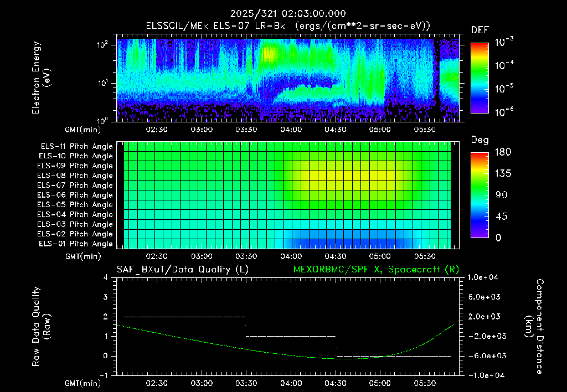567x392 pixels.
Task: Click the data quality line segment at level 0
Action: [394, 356]
